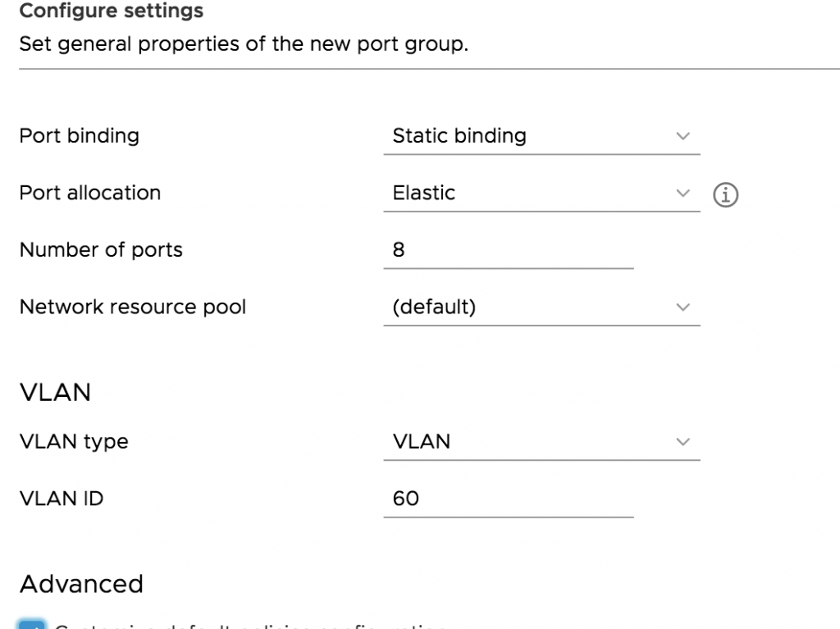Click the Configure settings heading
Image resolution: width=840 pixels, height=629 pixels.
[x=112, y=10]
